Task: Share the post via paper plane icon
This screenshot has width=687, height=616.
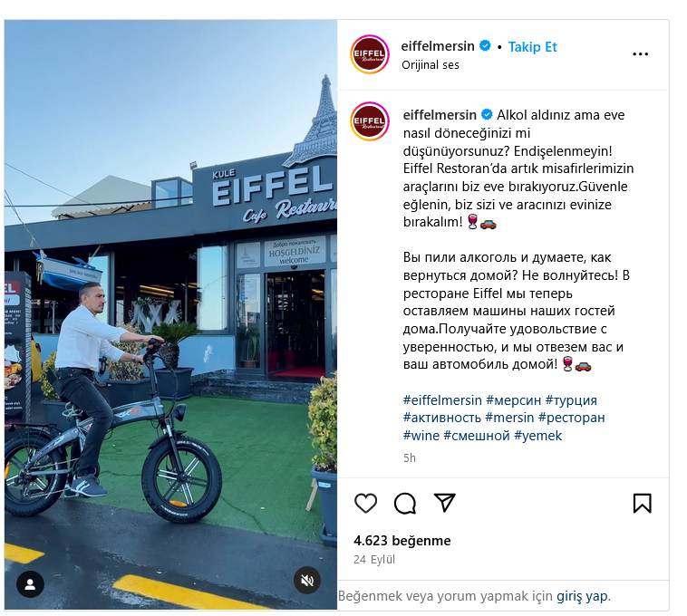Action: (445, 503)
